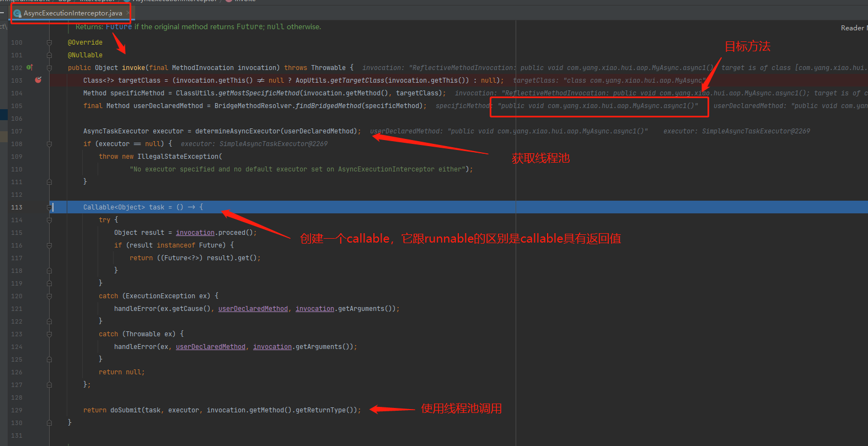Click userDeclaredMethod argument on line 124
The height and width of the screenshot is (446, 868).
(211, 347)
